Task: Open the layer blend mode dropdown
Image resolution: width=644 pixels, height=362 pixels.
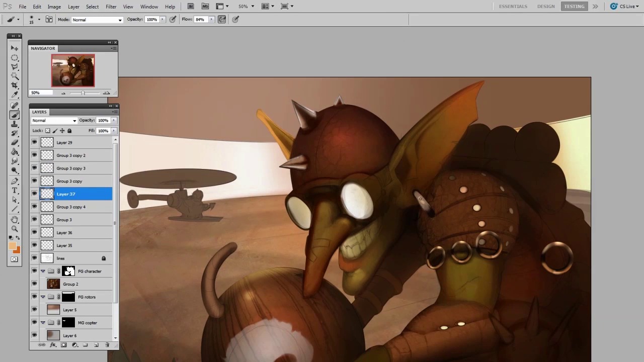Action: (x=54, y=120)
